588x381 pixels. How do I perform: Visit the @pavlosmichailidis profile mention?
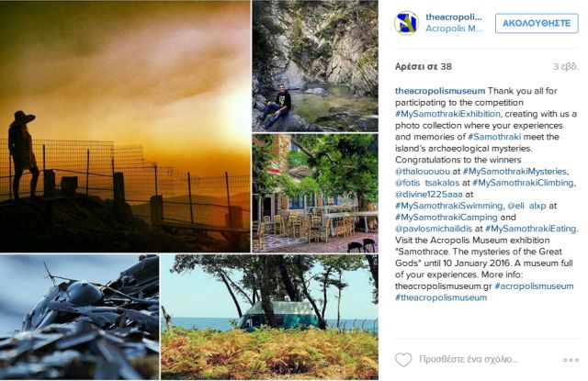(x=434, y=229)
